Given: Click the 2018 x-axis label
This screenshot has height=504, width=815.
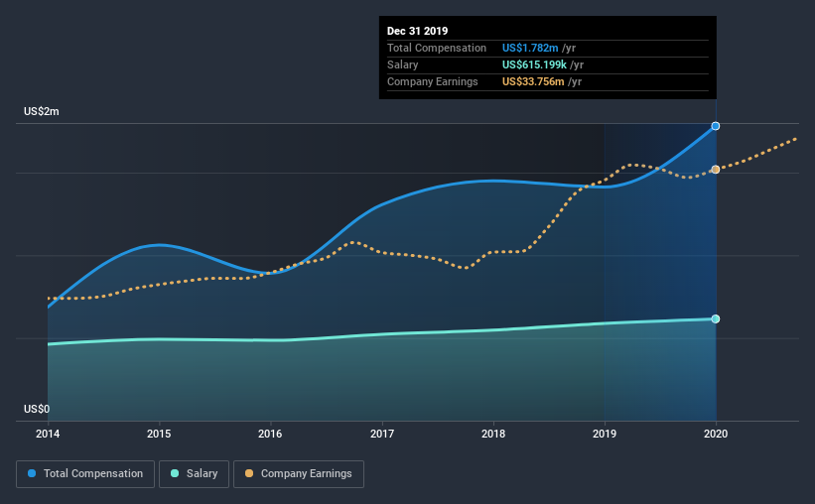Looking at the screenshot, I should click(492, 434).
